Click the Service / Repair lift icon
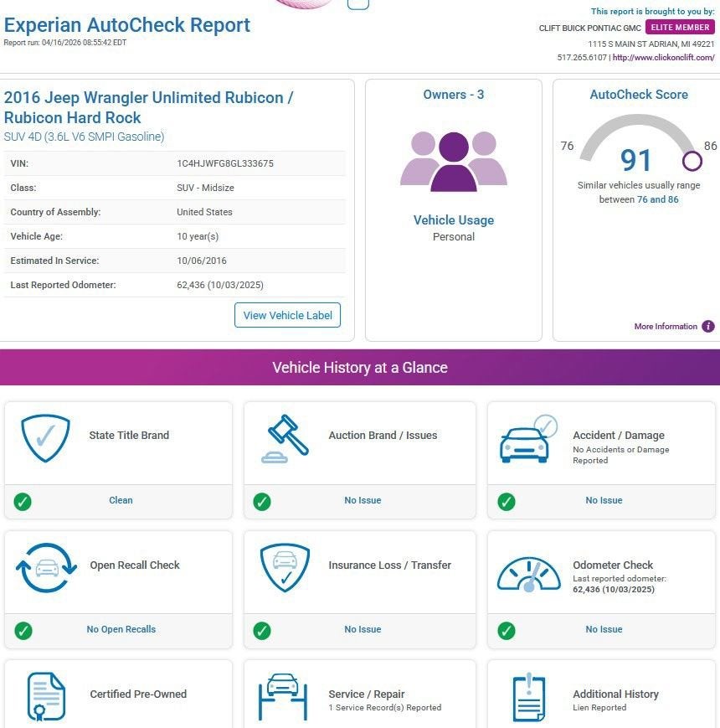This screenshot has height=728, width=720. click(282, 697)
